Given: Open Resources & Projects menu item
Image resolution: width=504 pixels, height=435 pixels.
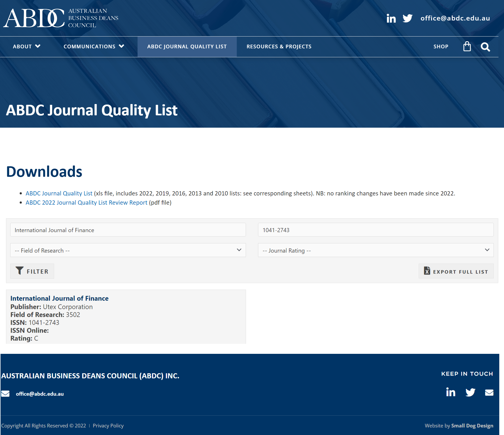Looking at the screenshot, I should [x=279, y=46].
